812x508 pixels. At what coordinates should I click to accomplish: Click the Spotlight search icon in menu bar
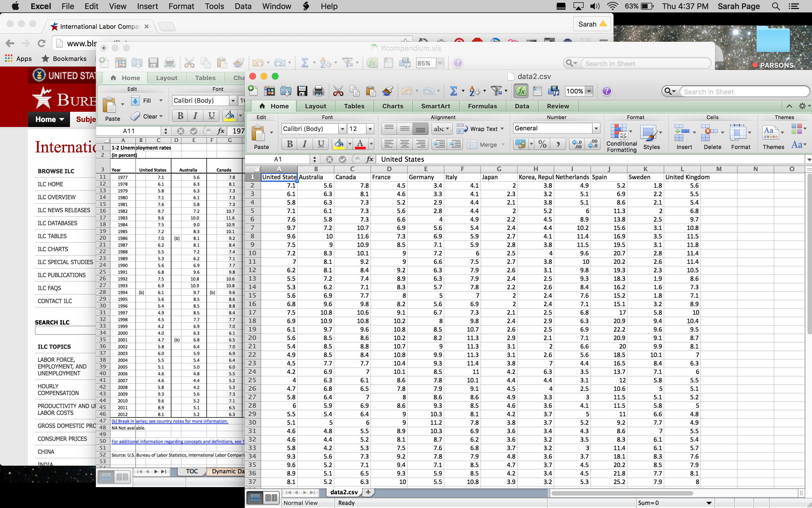coord(776,6)
